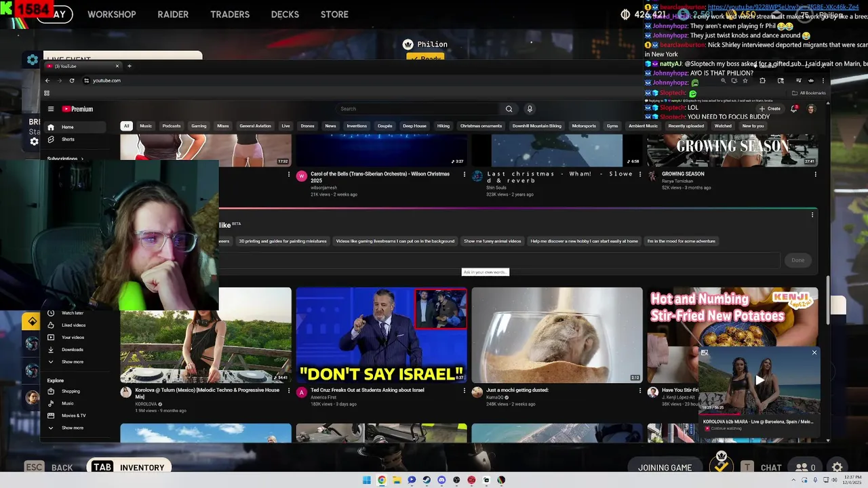This screenshot has width=868, height=488.
Task: Open Home in YouTube sidebar
Action: coord(75,127)
